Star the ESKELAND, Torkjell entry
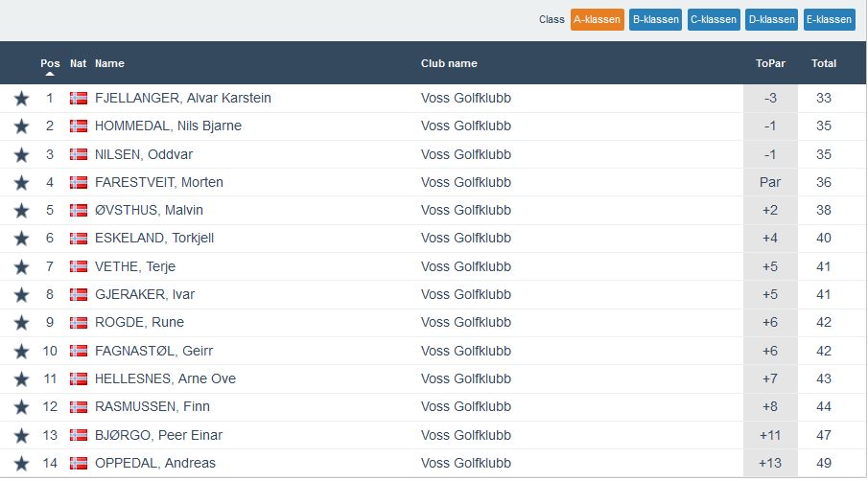868x481 pixels. [21, 239]
